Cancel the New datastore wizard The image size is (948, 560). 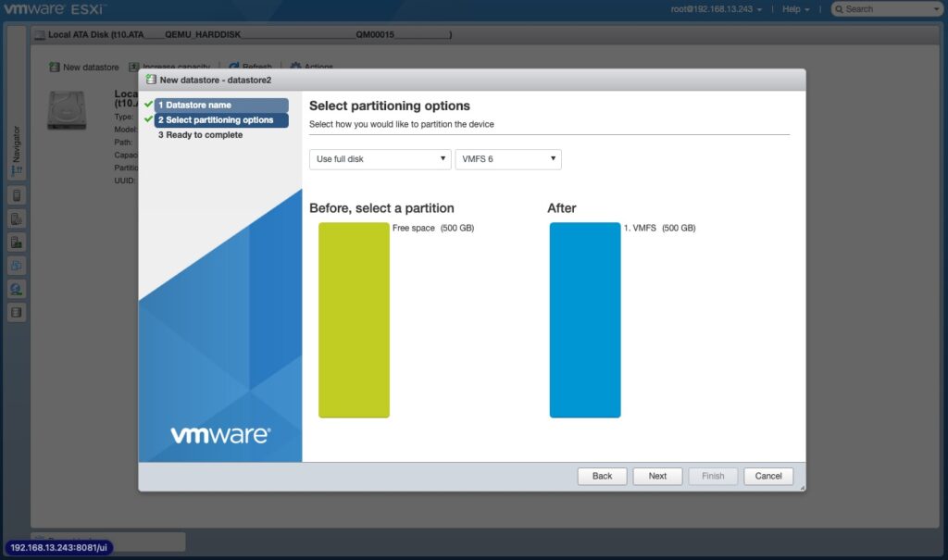(768, 476)
